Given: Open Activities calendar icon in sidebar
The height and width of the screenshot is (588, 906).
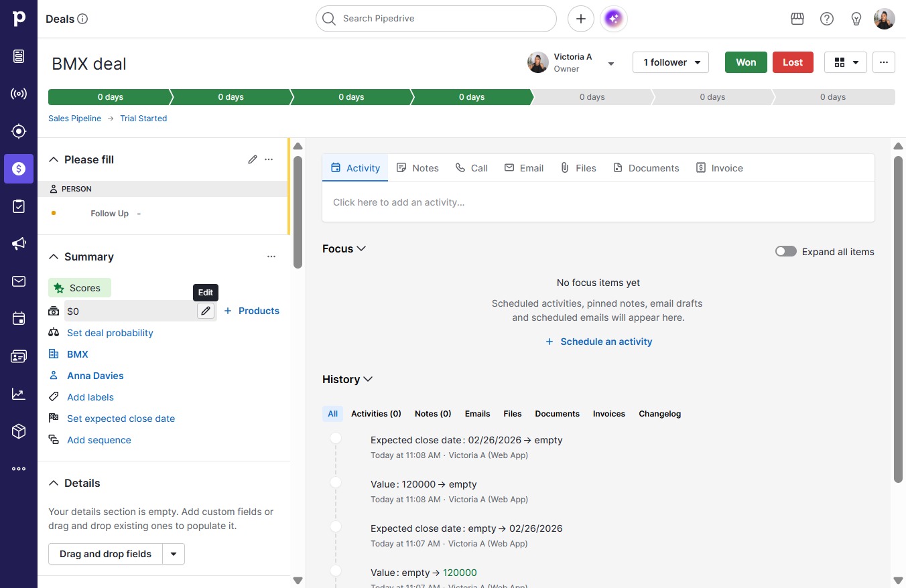Looking at the screenshot, I should tap(19, 319).
